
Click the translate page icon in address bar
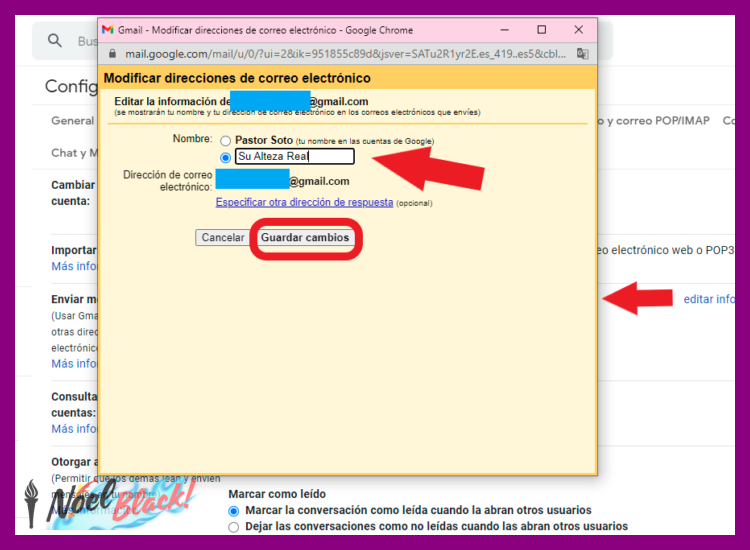click(x=582, y=54)
